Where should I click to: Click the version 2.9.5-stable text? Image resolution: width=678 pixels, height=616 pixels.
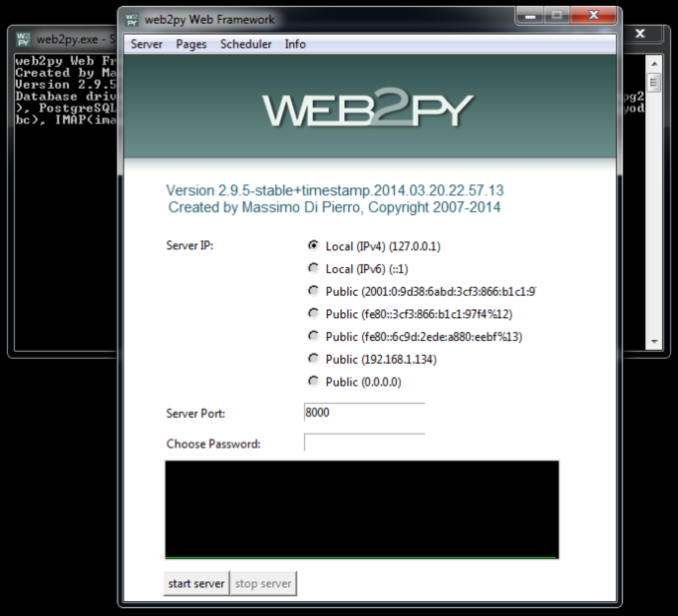(x=335, y=190)
